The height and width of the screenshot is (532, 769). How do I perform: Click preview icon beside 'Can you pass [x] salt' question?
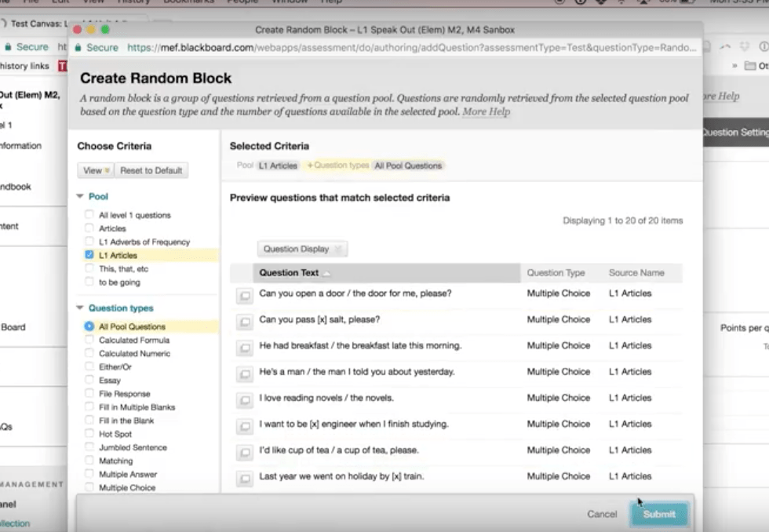pyautogui.click(x=245, y=321)
